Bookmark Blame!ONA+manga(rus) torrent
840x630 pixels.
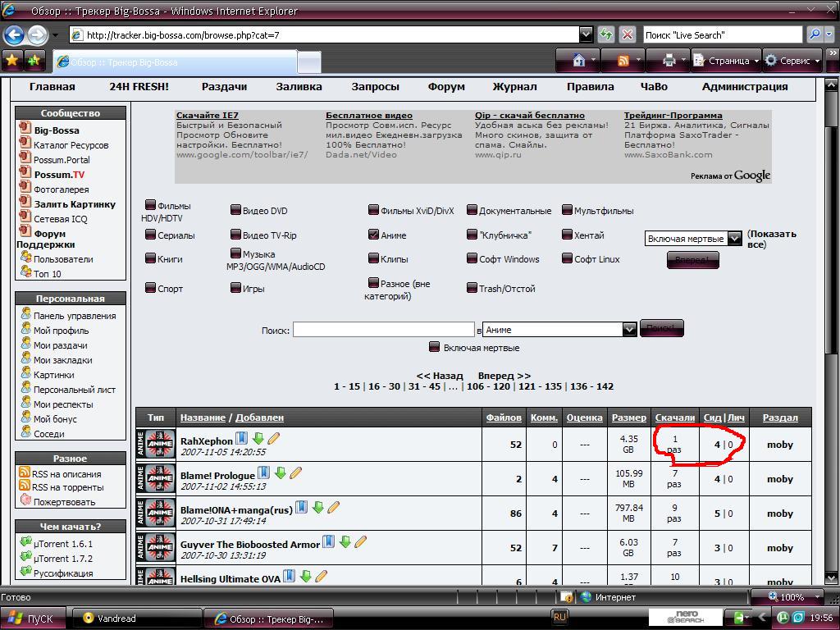pos(302,507)
